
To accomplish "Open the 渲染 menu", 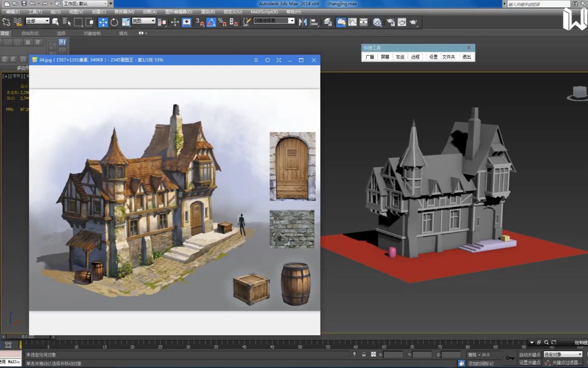I will [209, 11].
